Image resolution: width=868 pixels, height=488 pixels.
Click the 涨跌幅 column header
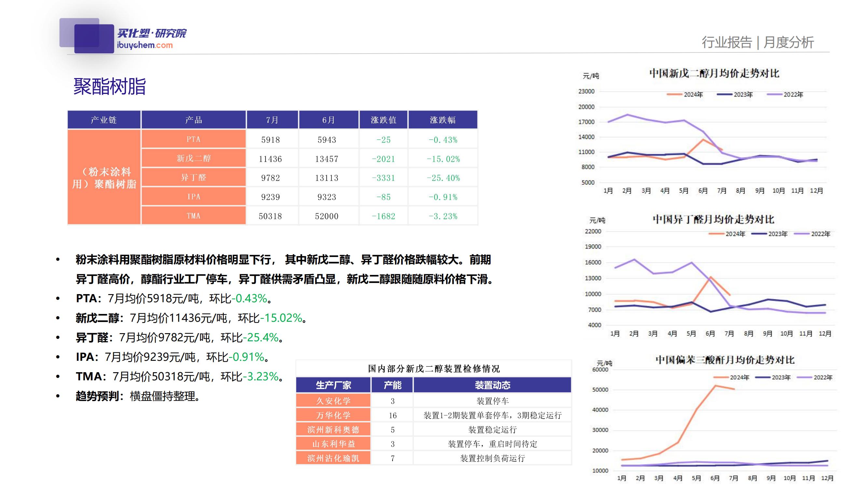[443, 120]
